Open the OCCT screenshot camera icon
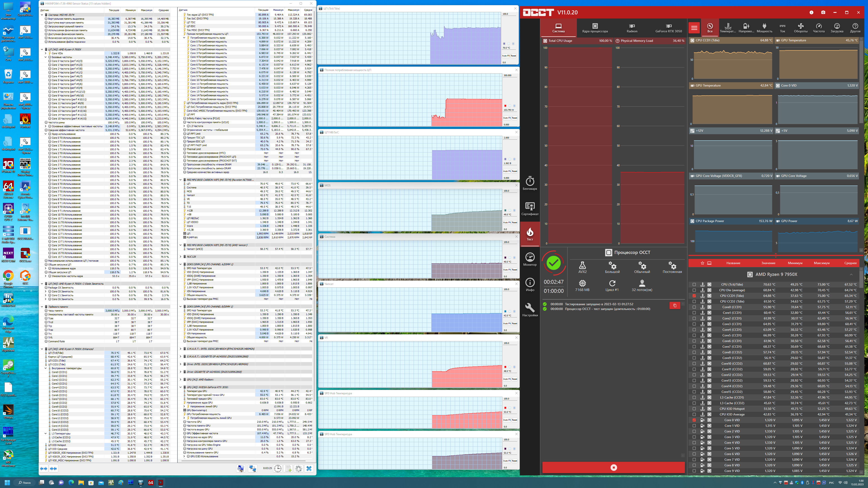The width and height of the screenshot is (868, 488). pos(823,12)
